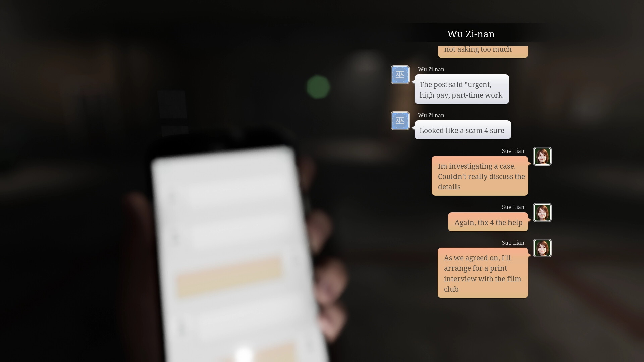The height and width of the screenshot is (362, 644).
Task: Select 'Looked like a scam 4 sure' message
Action: pyautogui.click(x=462, y=130)
